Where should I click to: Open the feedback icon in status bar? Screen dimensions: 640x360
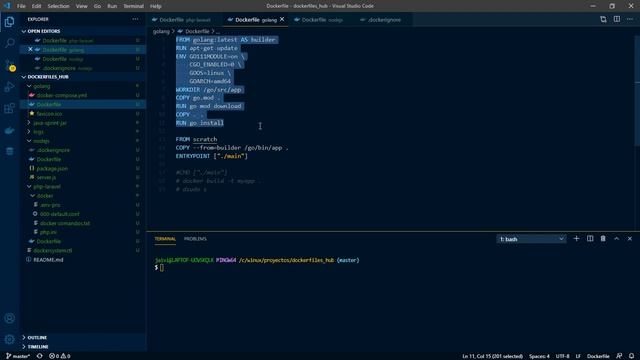[619, 356]
